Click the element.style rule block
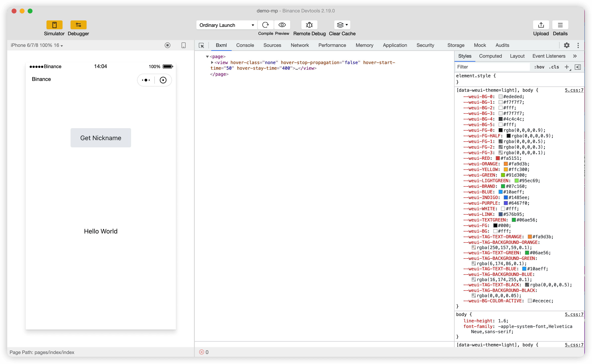Viewport: 592px width, 364px height. pyautogui.click(x=519, y=79)
